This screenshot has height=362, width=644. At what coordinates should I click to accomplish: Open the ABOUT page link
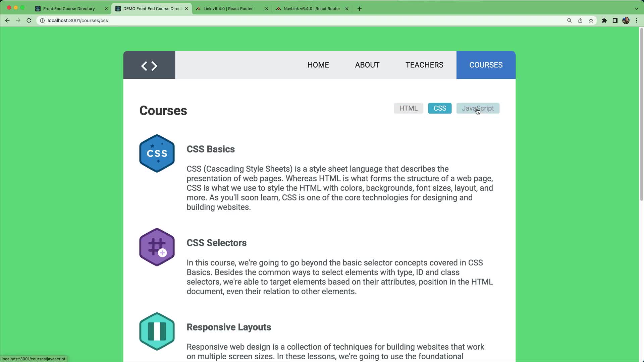tap(367, 65)
